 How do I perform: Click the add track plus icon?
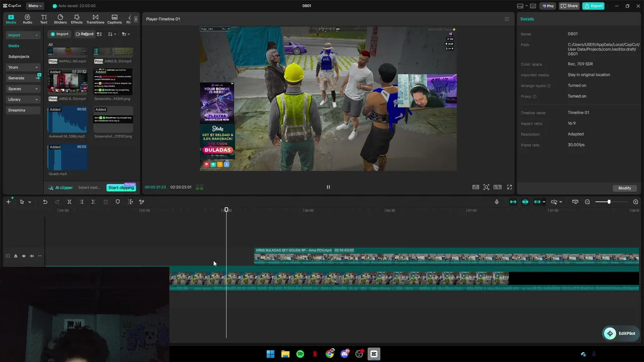pos(8,202)
